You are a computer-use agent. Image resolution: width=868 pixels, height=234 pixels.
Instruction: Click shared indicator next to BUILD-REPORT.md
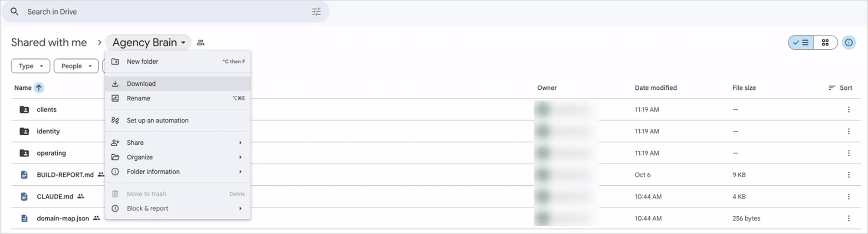pyautogui.click(x=101, y=175)
